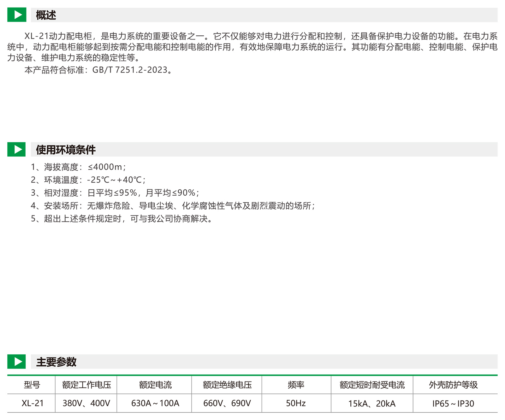Click the 额定短时耐受电流 column header
The height and width of the screenshot is (420, 505).
pyautogui.click(x=372, y=385)
